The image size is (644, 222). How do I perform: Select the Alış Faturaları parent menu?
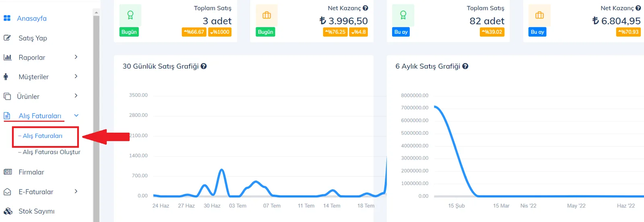tap(40, 116)
